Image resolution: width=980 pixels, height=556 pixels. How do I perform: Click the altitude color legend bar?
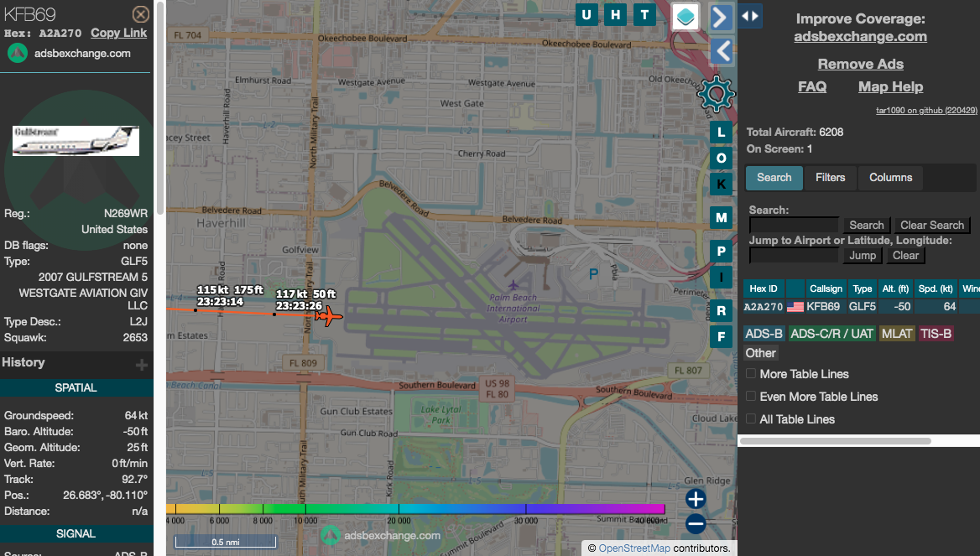(x=415, y=509)
